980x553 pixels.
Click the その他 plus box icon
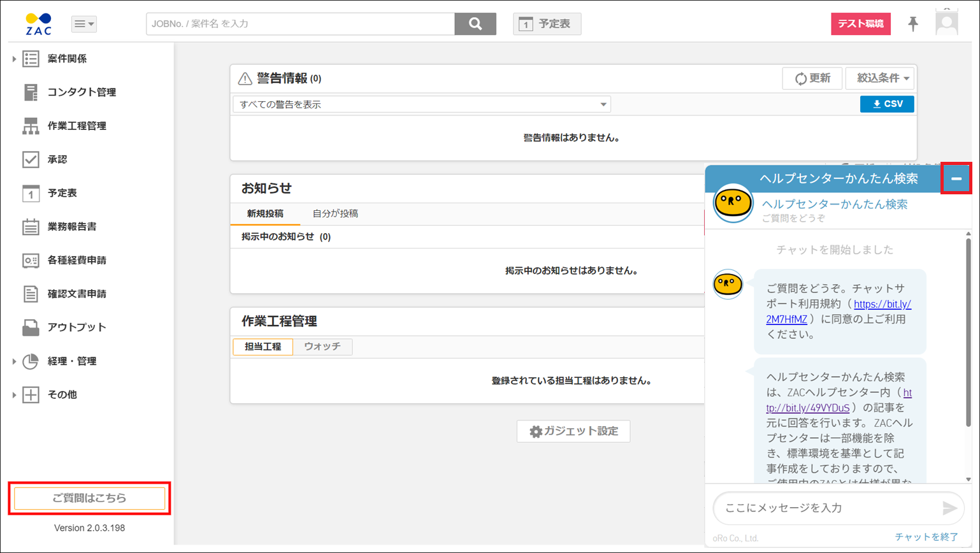pos(31,395)
